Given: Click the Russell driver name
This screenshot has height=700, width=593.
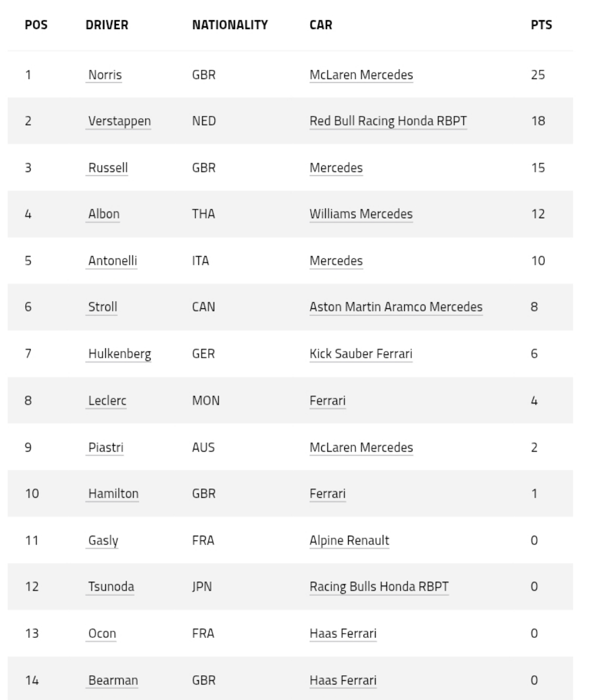Looking at the screenshot, I should point(108,168).
